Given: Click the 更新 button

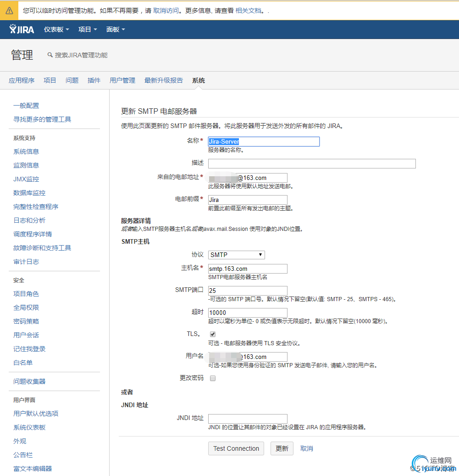Looking at the screenshot, I should coord(282,448).
